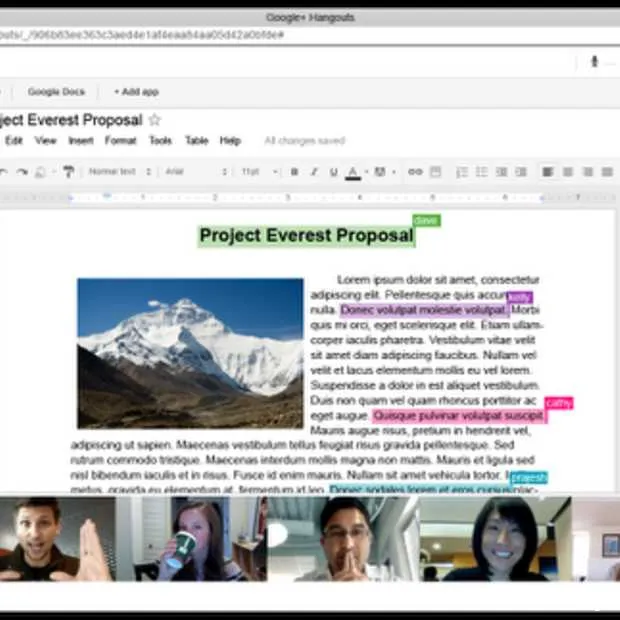Click the Mount Everest photo in document

(x=190, y=353)
